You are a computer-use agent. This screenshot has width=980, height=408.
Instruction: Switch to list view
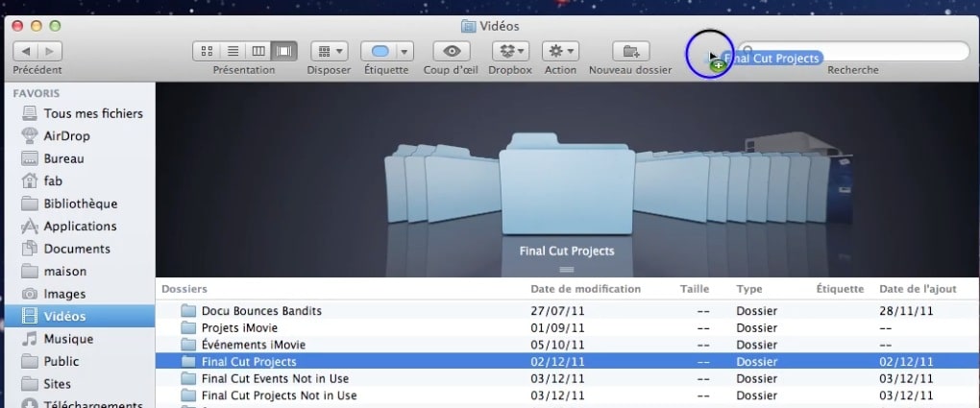click(233, 51)
